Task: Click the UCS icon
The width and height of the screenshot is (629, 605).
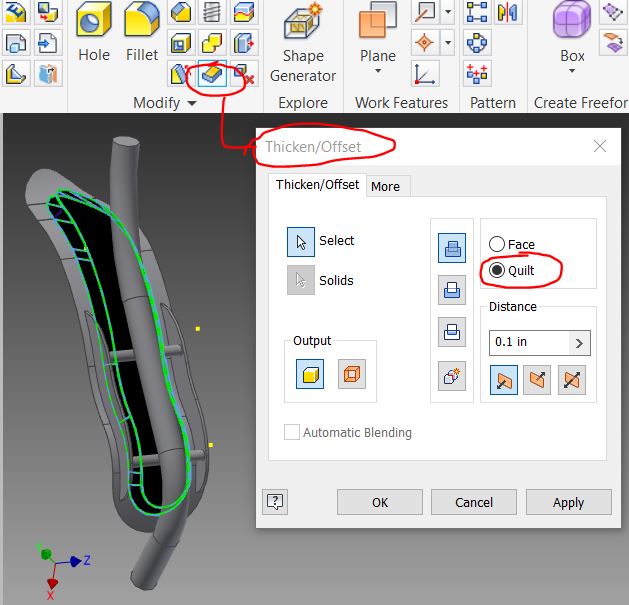Action: coord(425,74)
